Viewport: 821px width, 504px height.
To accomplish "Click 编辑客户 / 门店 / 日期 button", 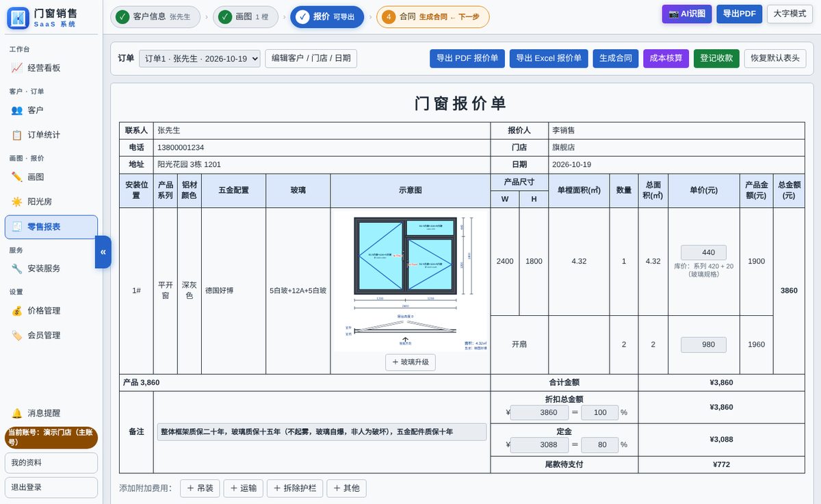I will coord(311,59).
